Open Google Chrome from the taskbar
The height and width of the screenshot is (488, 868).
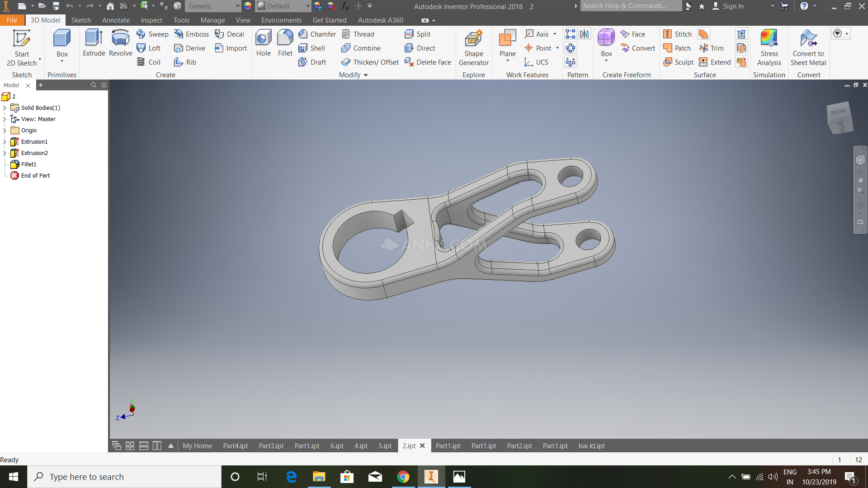[x=403, y=477]
